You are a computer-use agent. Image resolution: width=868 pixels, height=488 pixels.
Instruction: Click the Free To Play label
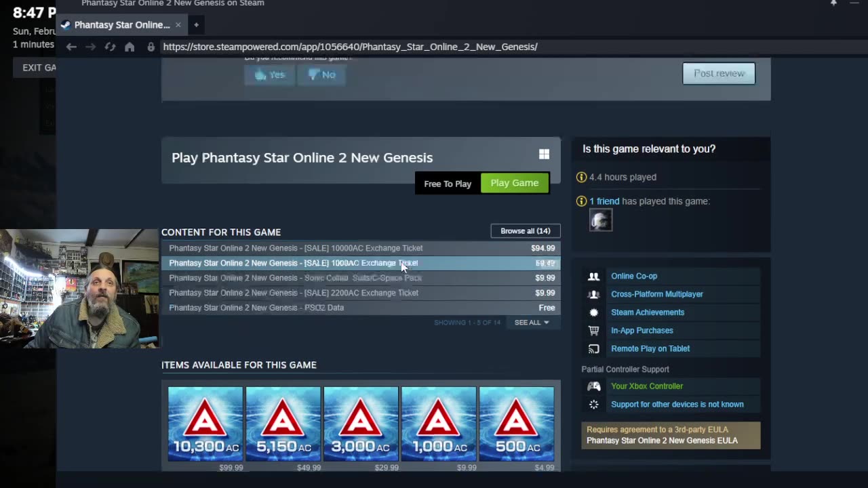click(448, 184)
